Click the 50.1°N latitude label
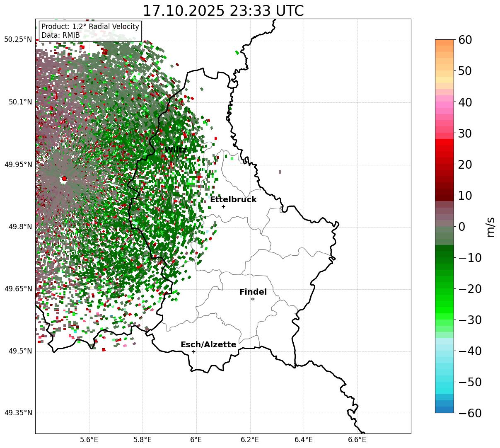This screenshot has height=448, width=500. click(19, 102)
